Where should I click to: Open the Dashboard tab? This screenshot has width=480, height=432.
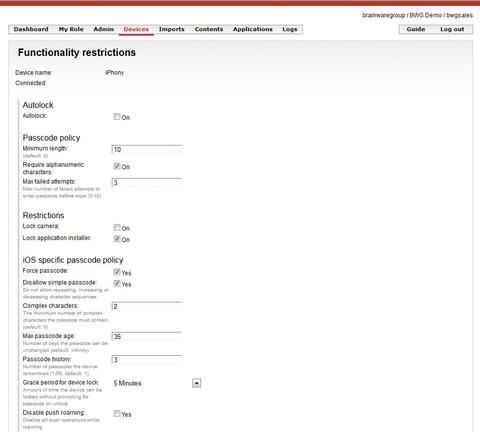point(31,29)
